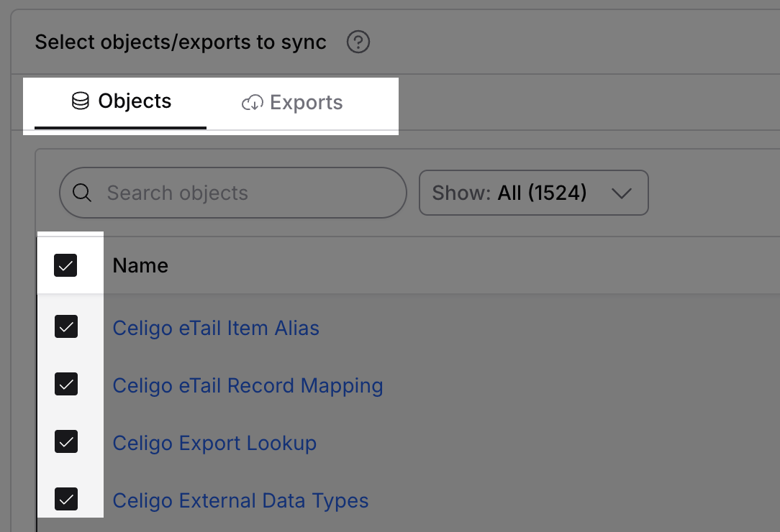The width and height of the screenshot is (780, 532).
Task: Open Celigo eTail Item Alias link
Action: pyautogui.click(x=216, y=328)
